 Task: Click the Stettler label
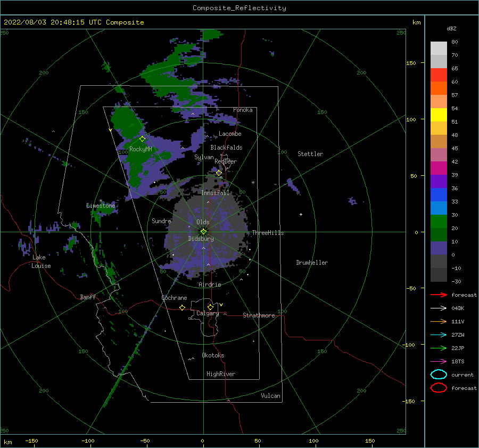click(310, 154)
